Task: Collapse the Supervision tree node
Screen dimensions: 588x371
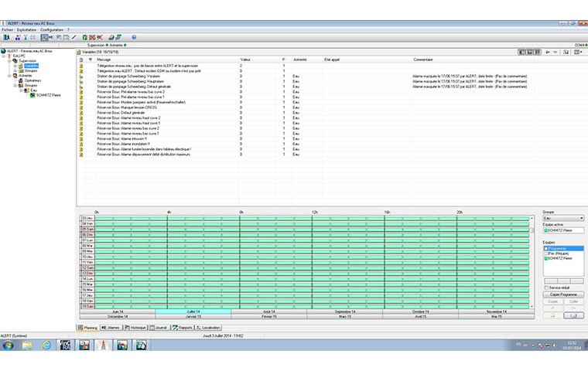Action: 9,61
